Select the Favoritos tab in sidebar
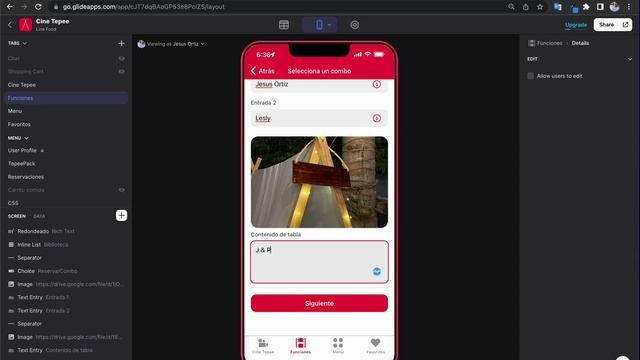Image resolution: width=640 pixels, height=360 pixels. pos(67,124)
